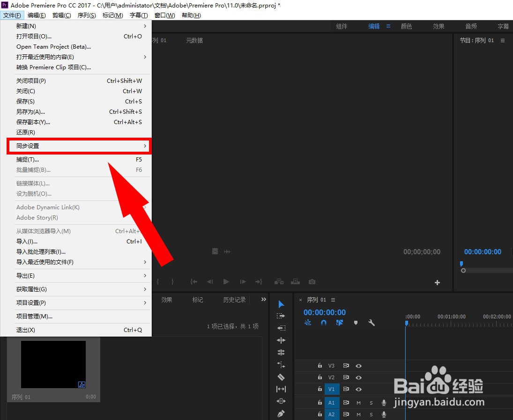Show hidden panel tabs overflow chevron
This screenshot has width=513, height=420.
(x=264, y=299)
